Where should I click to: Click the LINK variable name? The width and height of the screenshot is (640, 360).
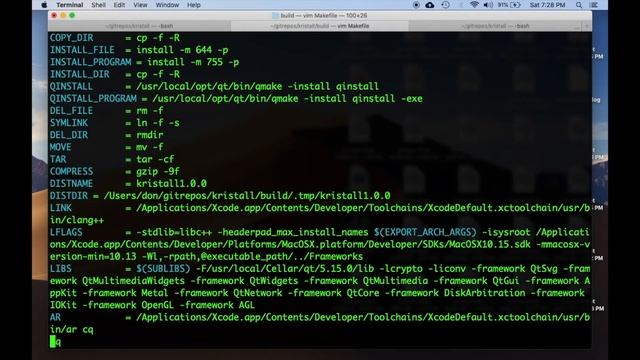(60, 208)
